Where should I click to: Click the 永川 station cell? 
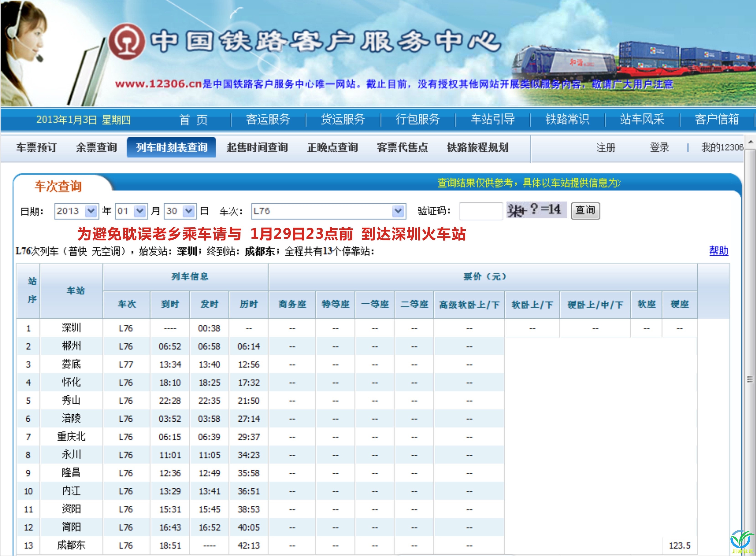[71, 455]
